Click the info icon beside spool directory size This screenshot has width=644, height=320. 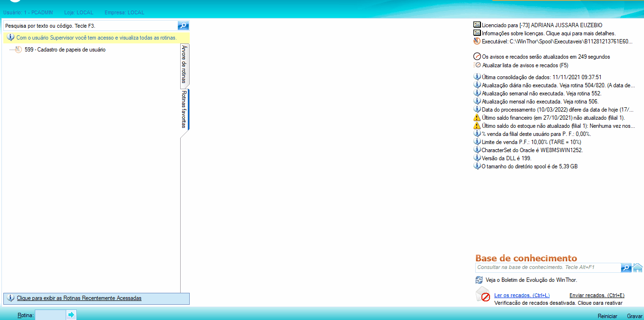tap(477, 166)
